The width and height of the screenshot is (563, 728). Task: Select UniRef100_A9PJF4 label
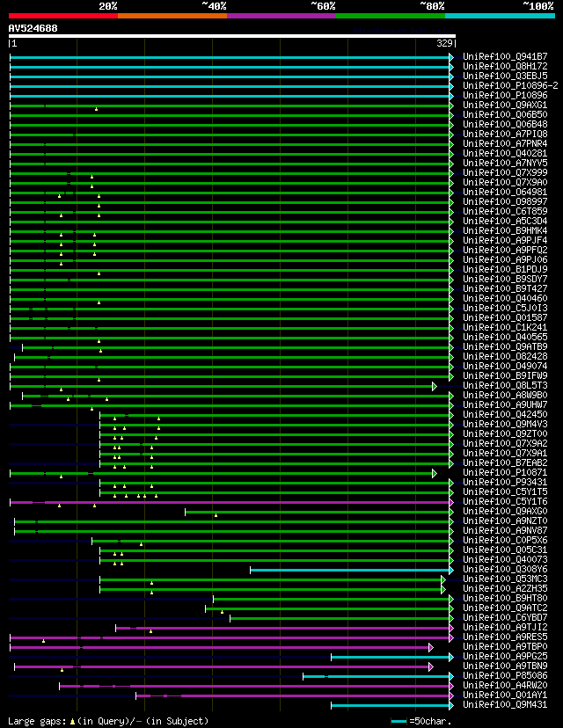click(505, 241)
